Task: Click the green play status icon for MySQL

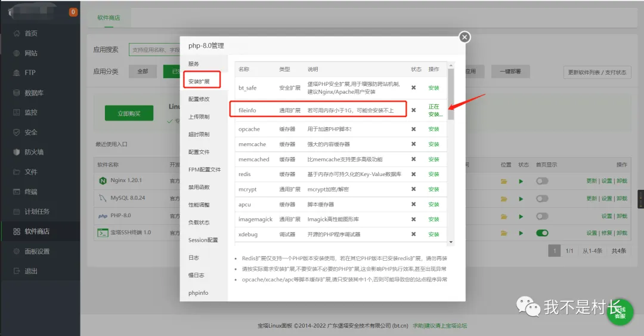Action: (x=521, y=198)
